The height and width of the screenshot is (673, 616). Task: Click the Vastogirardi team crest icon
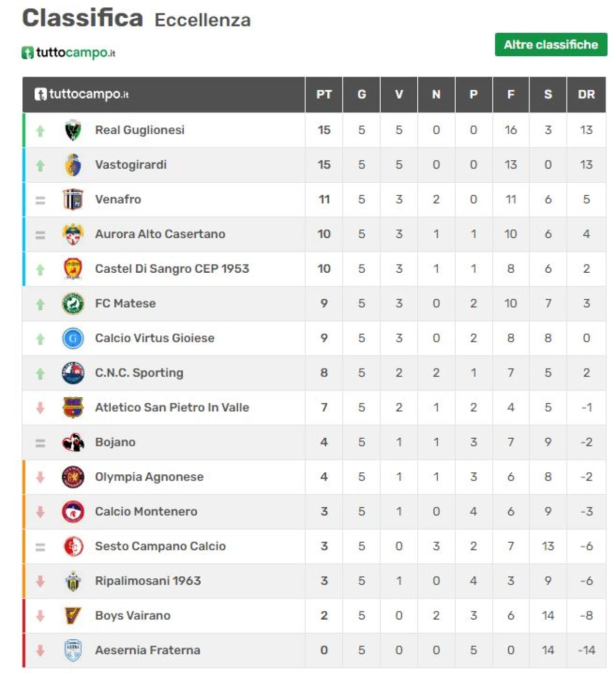click(x=73, y=165)
